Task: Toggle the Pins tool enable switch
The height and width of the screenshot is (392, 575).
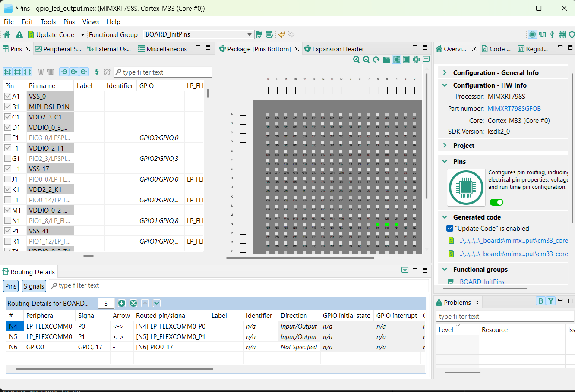Action: point(496,202)
